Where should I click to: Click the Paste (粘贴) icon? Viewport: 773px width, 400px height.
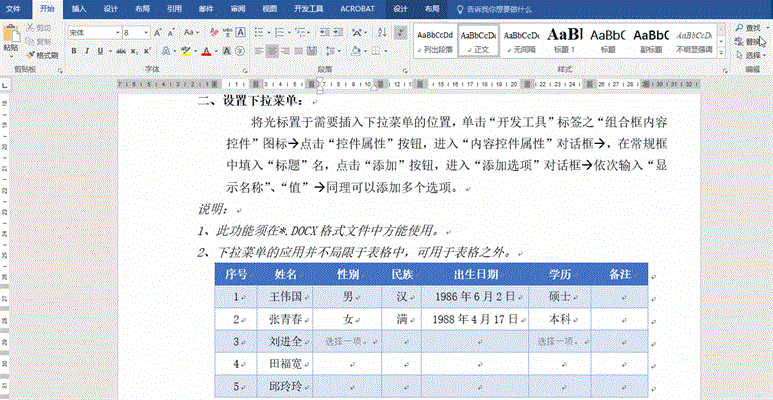[x=10, y=35]
